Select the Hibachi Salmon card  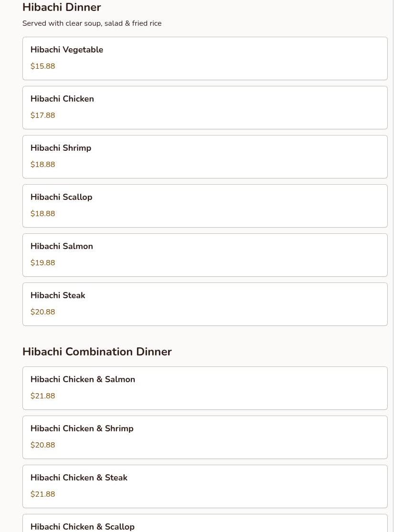205,255
